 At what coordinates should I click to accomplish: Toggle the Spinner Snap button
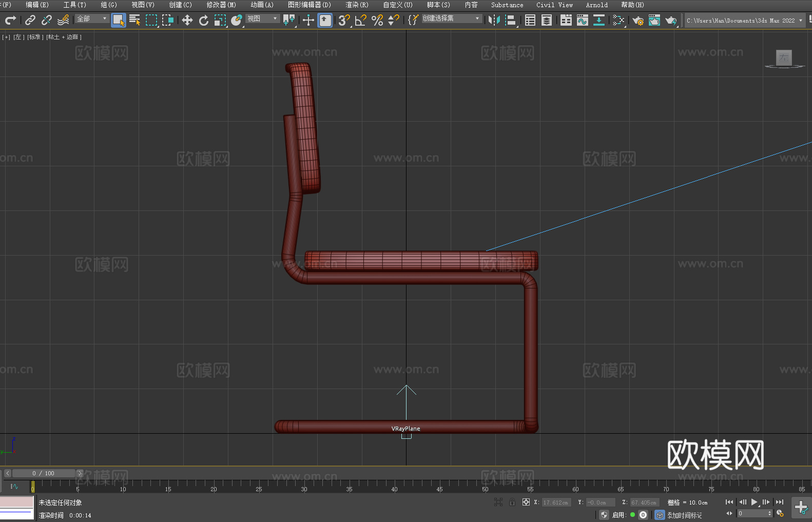pyautogui.click(x=394, y=20)
